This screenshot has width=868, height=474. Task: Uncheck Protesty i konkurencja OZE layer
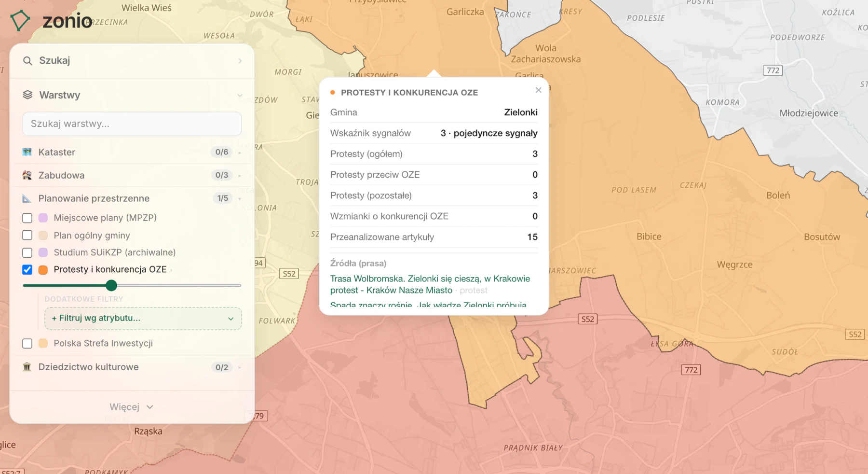point(27,269)
